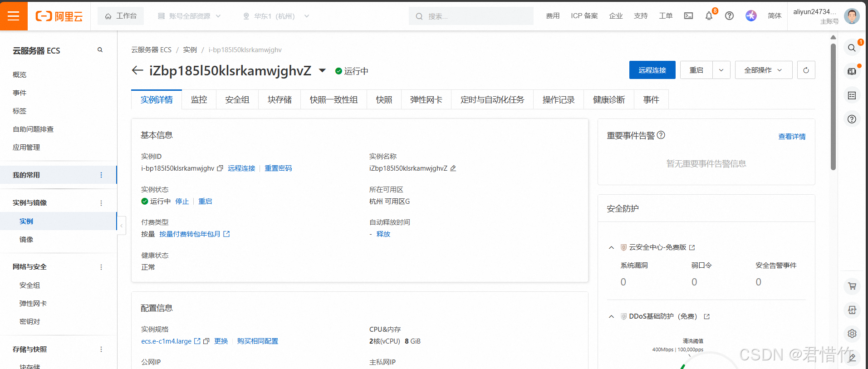
Task: Switch to the 健康诊断 tab
Action: [608, 99]
